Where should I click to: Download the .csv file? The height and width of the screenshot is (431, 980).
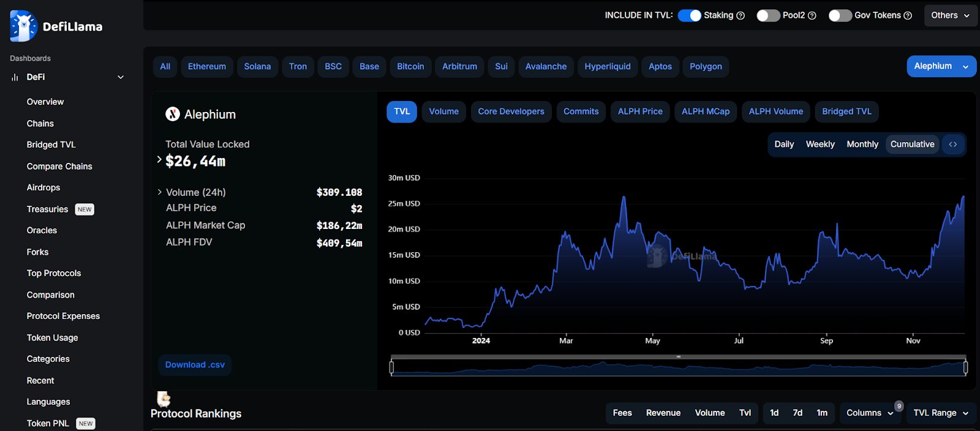coord(195,365)
